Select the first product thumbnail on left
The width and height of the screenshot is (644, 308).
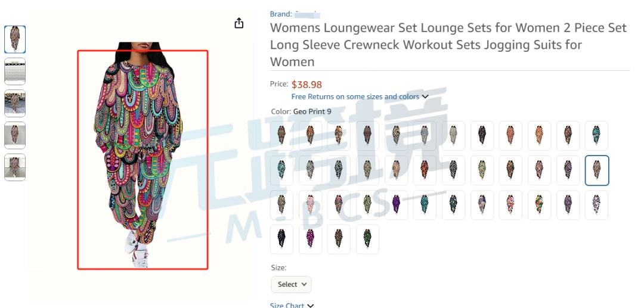pos(15,39)
